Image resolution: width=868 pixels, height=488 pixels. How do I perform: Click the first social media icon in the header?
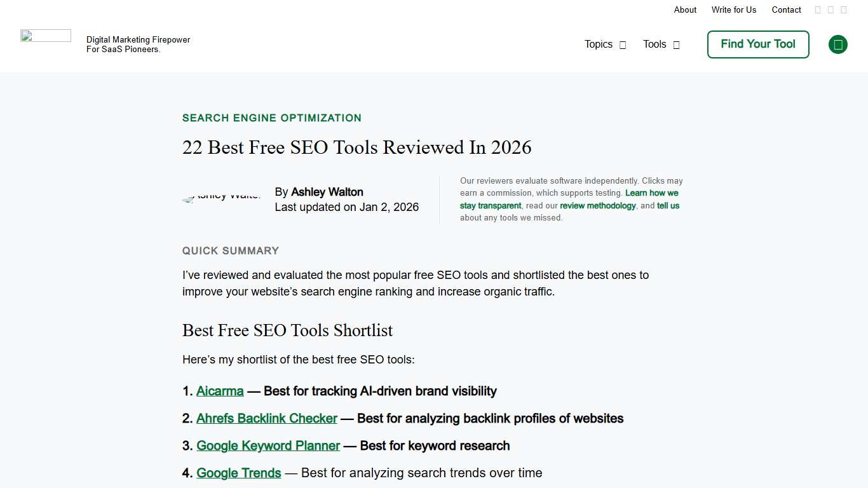(818, 10)
